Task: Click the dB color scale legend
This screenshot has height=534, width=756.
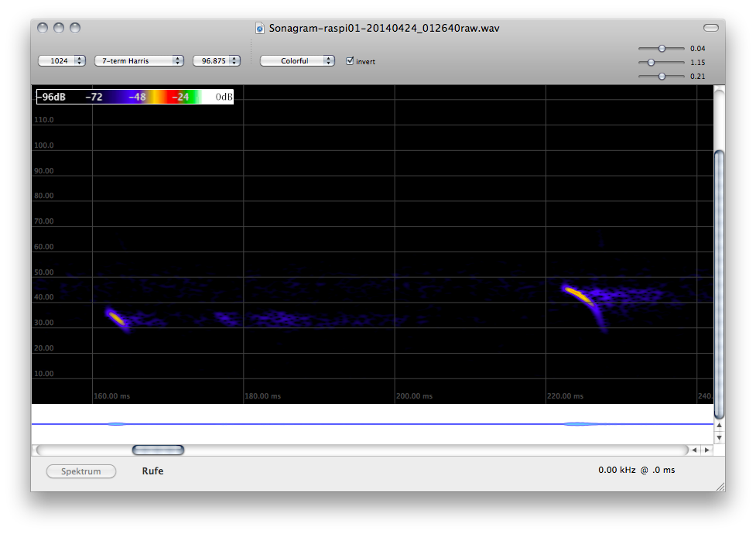Action: click(x=135, y=97)
